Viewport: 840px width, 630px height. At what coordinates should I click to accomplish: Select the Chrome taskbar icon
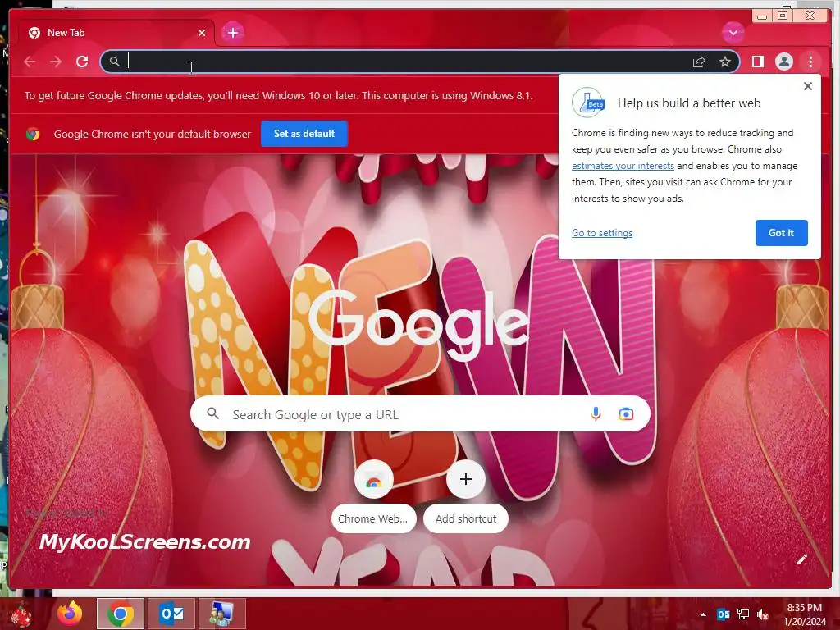coord(121,614)
